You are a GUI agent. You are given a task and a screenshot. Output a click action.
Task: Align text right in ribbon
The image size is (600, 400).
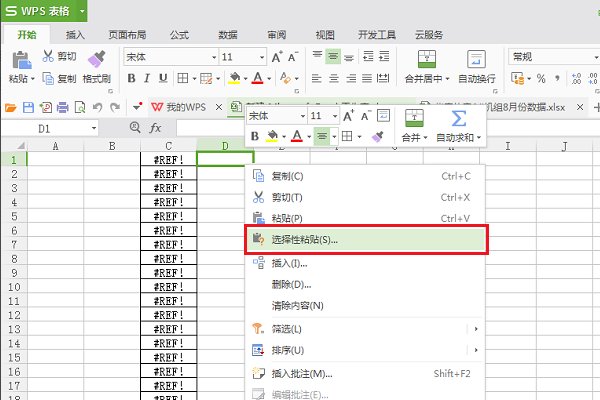click(x=351, y=78)
